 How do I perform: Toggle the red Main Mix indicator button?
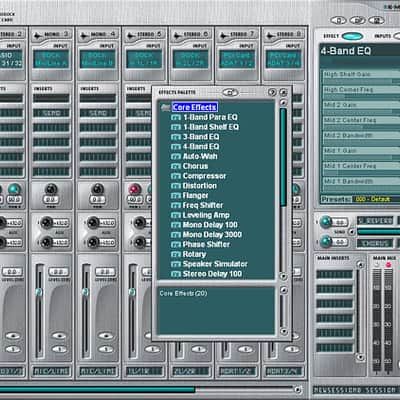tap(388, 265)
